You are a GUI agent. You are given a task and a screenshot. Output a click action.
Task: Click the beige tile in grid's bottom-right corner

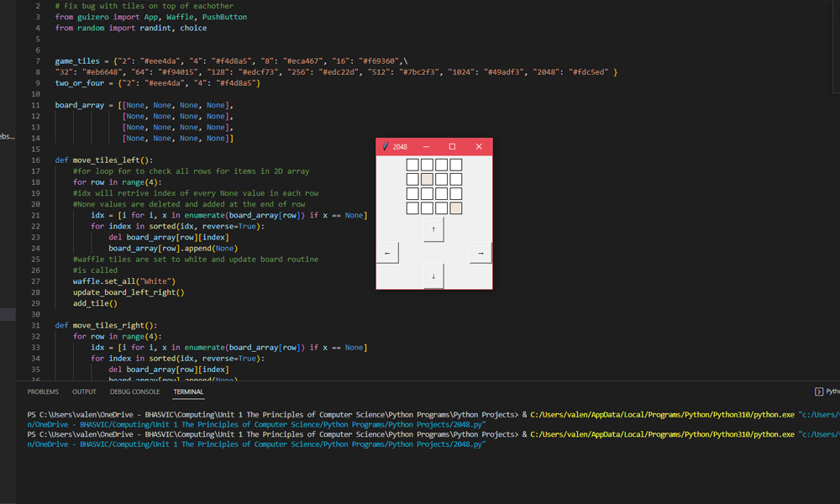click(456, 207)
